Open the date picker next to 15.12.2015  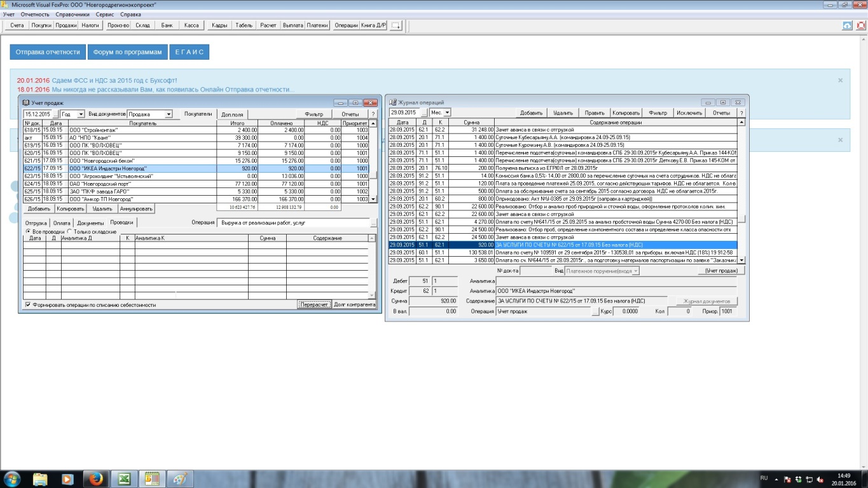55,114
